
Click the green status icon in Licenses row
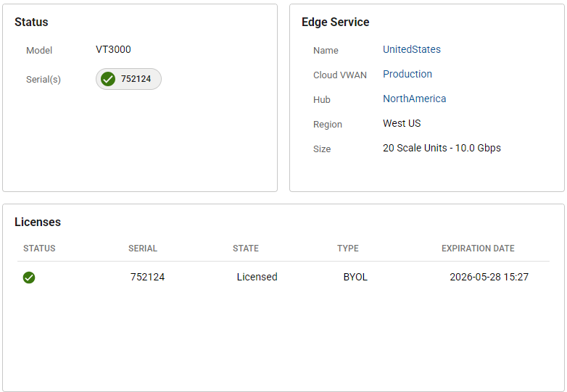29,278
